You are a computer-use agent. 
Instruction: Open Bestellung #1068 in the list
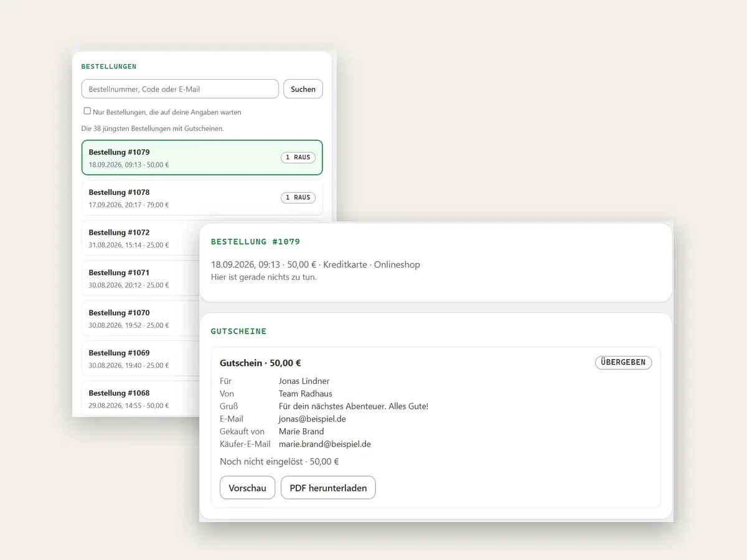[141, 398]
